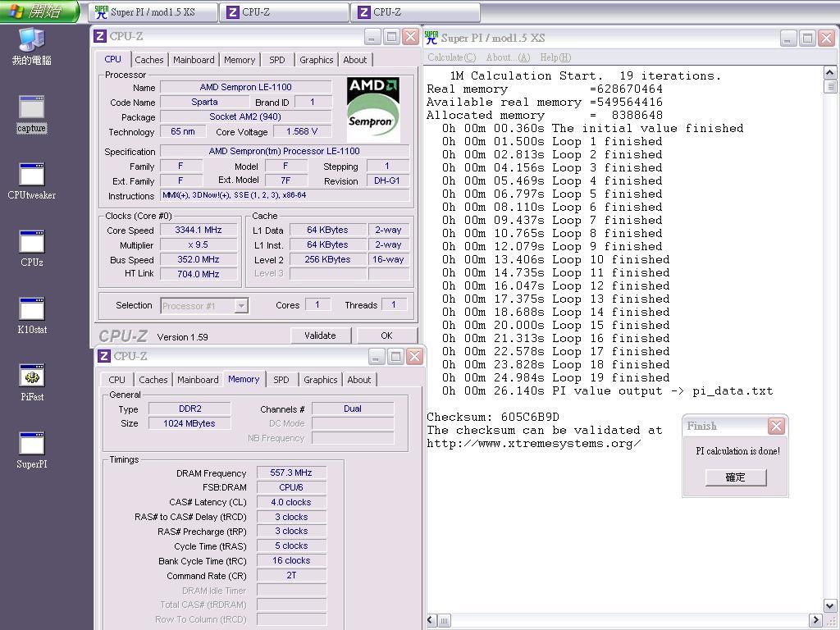Launch the K10stat desktop shortcut

[32, 316]
